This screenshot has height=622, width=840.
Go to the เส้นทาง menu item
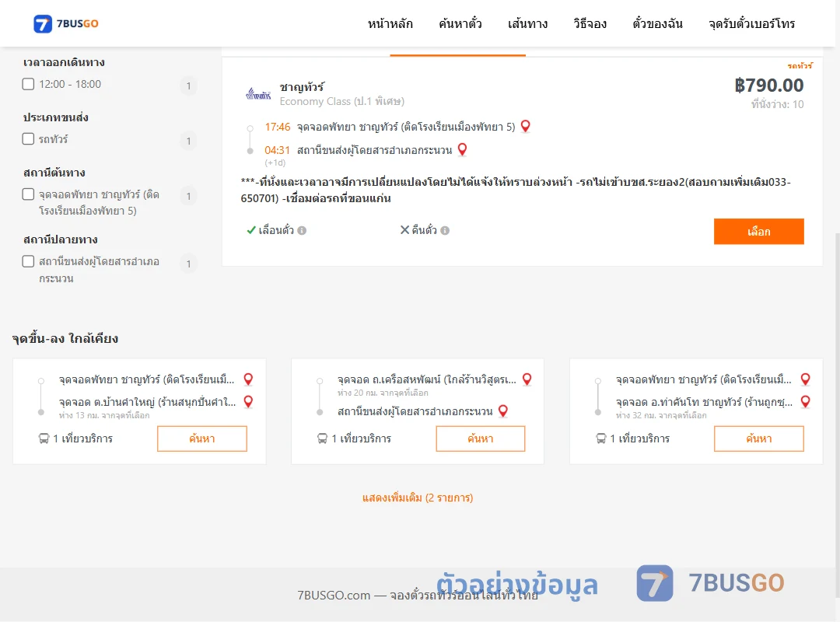[x=527, y=23]
